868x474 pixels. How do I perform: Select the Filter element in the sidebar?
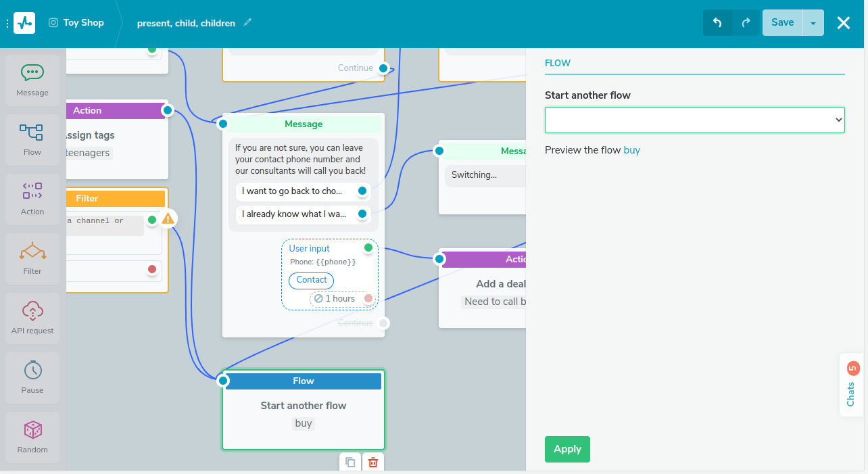(32, 258)
